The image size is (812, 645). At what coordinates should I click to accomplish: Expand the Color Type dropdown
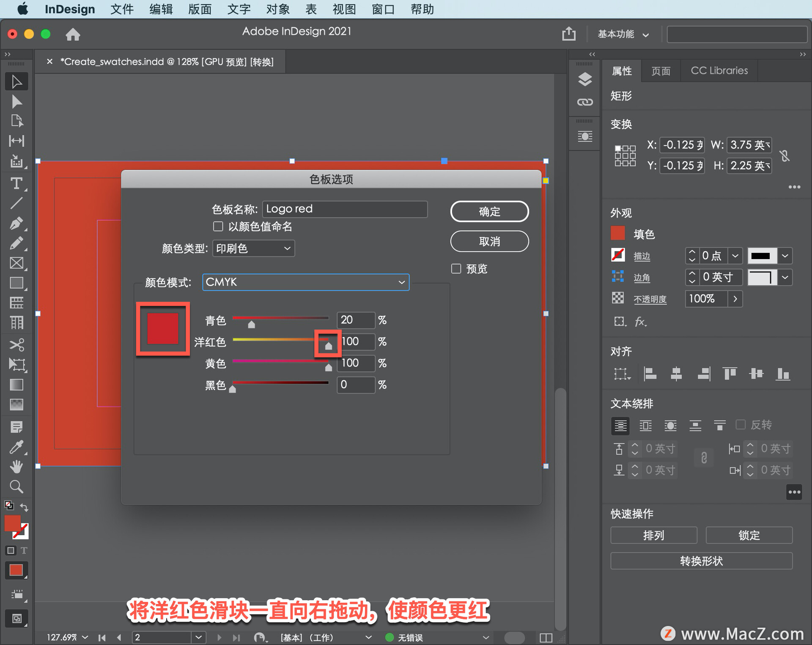tap(253, 248)
